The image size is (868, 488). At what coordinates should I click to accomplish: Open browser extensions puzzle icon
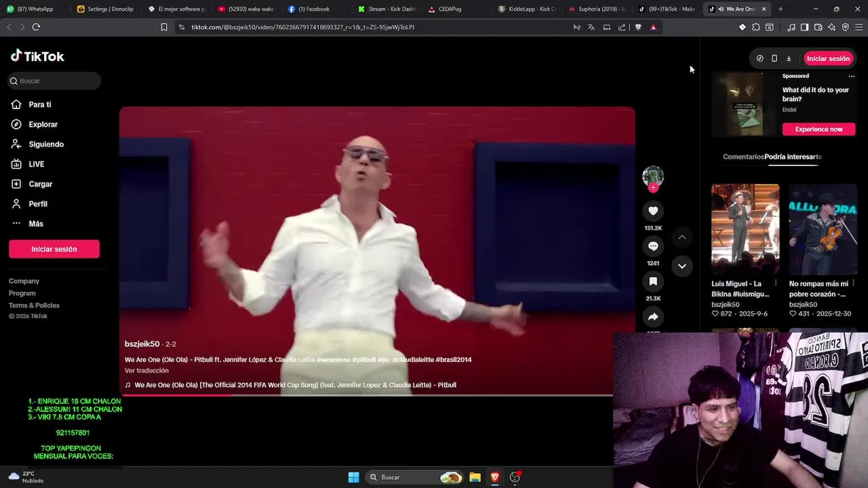[756, 27]
